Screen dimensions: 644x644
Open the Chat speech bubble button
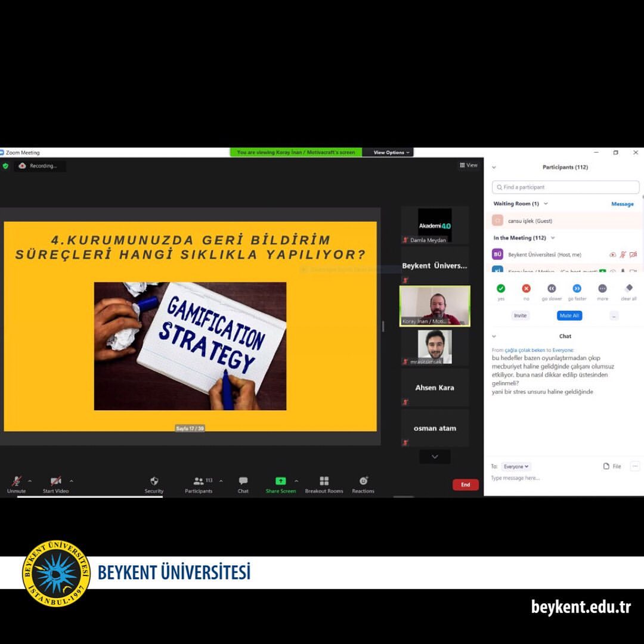pos(243,484)
